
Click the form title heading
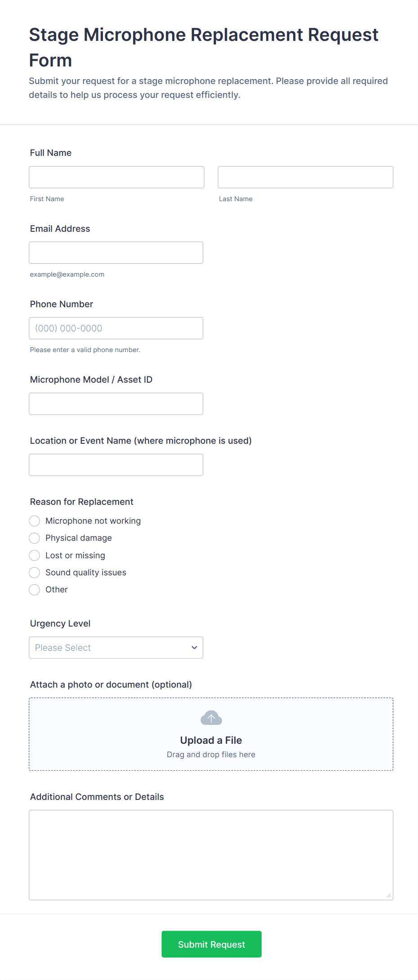point(204,47)
